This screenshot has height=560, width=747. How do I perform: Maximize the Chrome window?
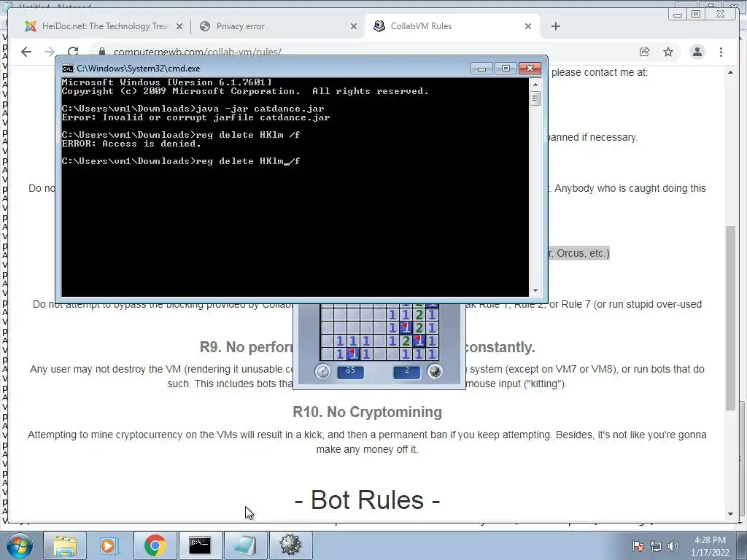pyautogui.click(x=695, y=15)
